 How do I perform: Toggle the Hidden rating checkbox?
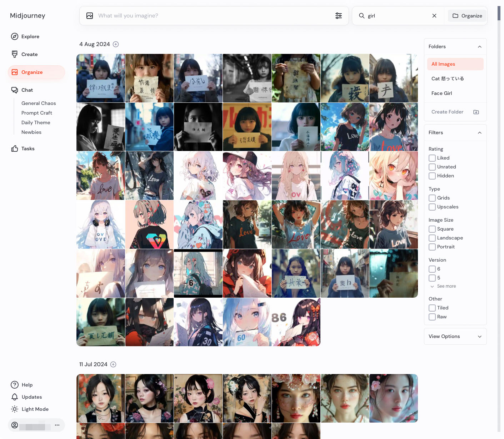click(x=432, y=176)
